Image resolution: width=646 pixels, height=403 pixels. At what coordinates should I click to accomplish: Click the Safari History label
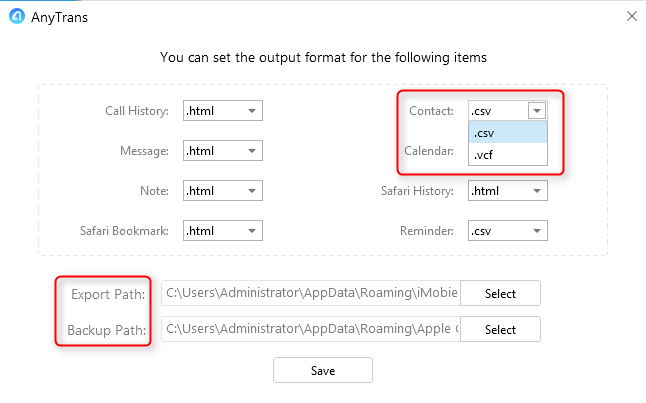point(417,191)
